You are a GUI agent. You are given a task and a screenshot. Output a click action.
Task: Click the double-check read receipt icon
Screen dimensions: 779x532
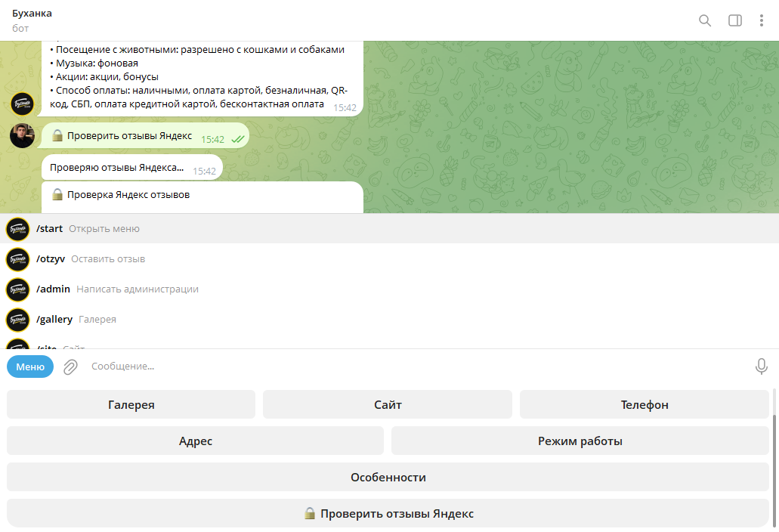coord(238,139)
